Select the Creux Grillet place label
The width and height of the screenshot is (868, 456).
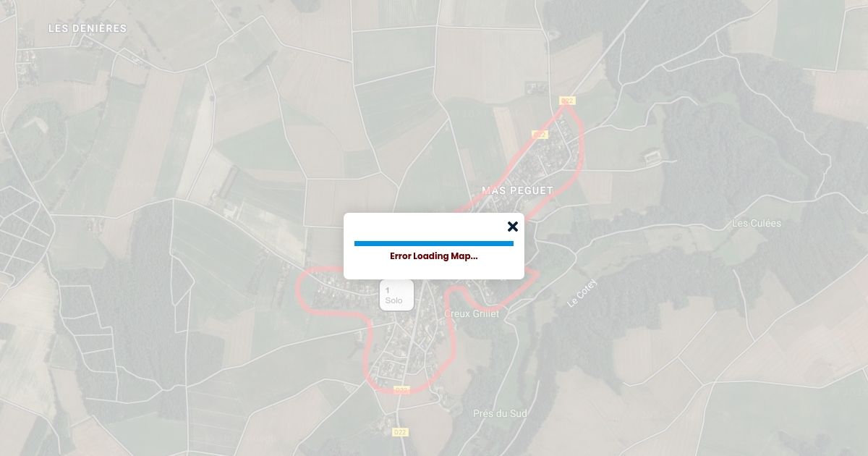[472, 313]
